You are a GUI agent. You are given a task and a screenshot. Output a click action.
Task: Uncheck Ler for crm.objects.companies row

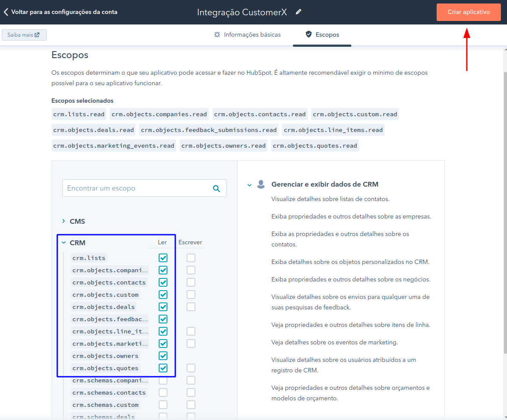pos(163,270)
